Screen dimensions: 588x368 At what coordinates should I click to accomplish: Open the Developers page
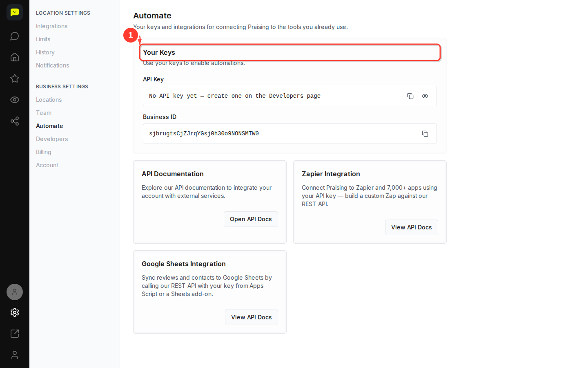click(52, 139)
